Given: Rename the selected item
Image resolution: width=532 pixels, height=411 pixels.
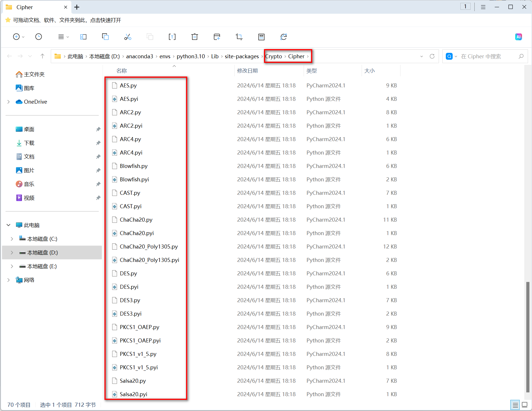Looking at the screenshot, I should click(x=172, y=37).
